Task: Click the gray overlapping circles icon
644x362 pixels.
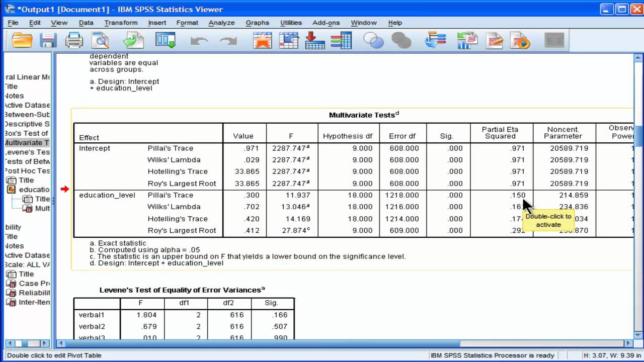Action: pos(401,40)
